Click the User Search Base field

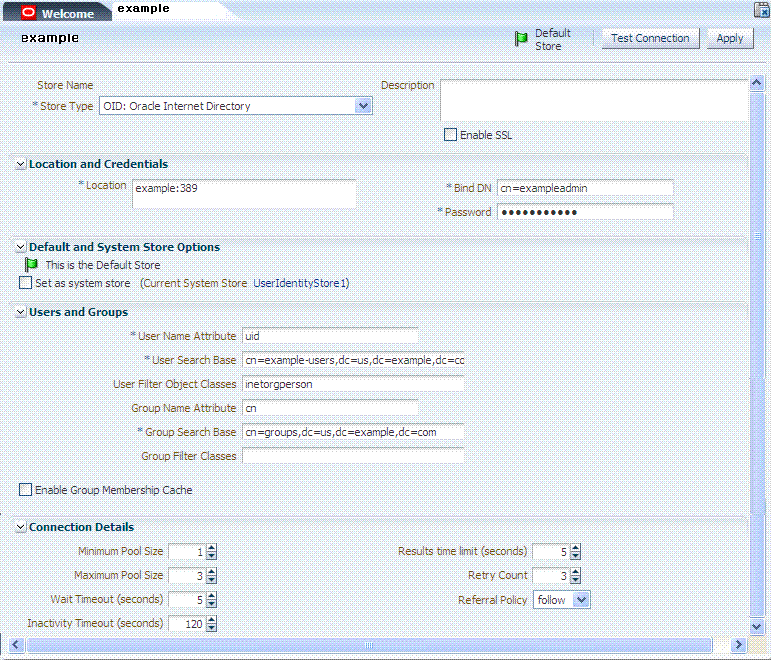click(353, 360)
